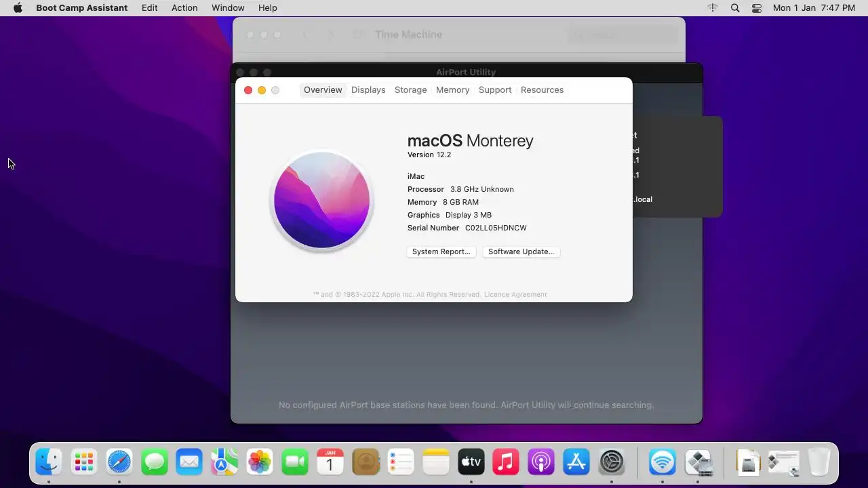The height and width of the screenshot is (488, 868).
Task: Open System Preferences from the Dock
Action: tap(612, 462)
